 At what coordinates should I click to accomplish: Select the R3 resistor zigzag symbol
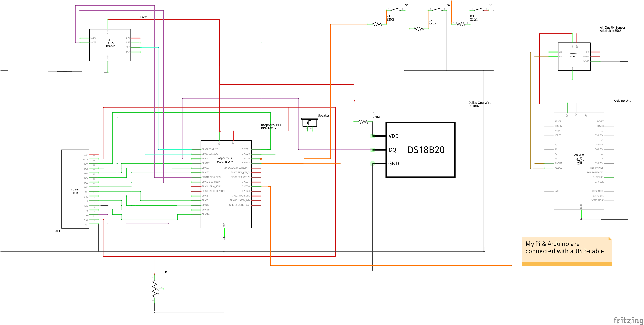coord(461,24)
